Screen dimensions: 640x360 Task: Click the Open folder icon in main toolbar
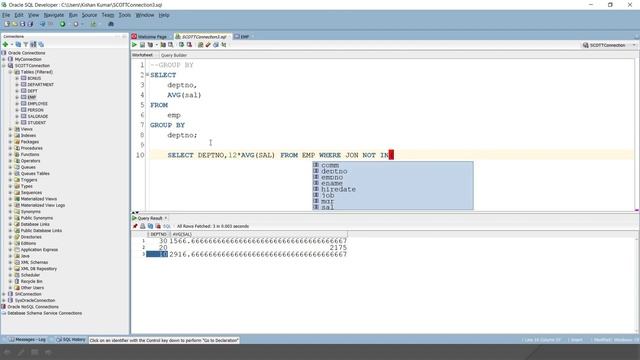(15, 24)
